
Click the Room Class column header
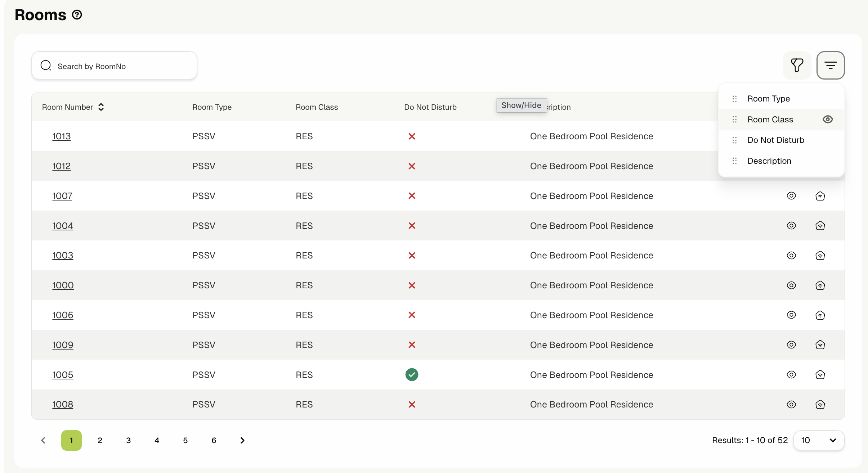click(317, 107)
